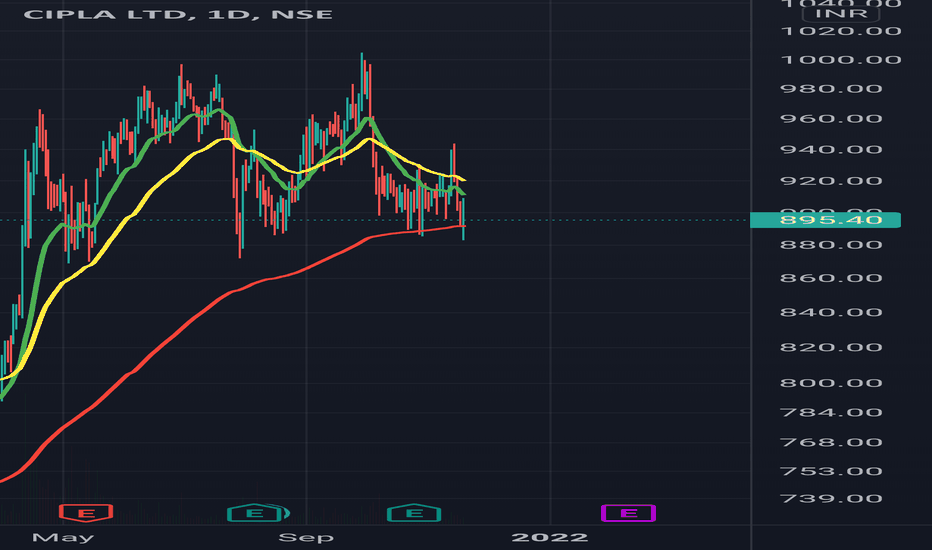
Task: Click the 820.00 price axis label
Action: click(x=832, y=347)
